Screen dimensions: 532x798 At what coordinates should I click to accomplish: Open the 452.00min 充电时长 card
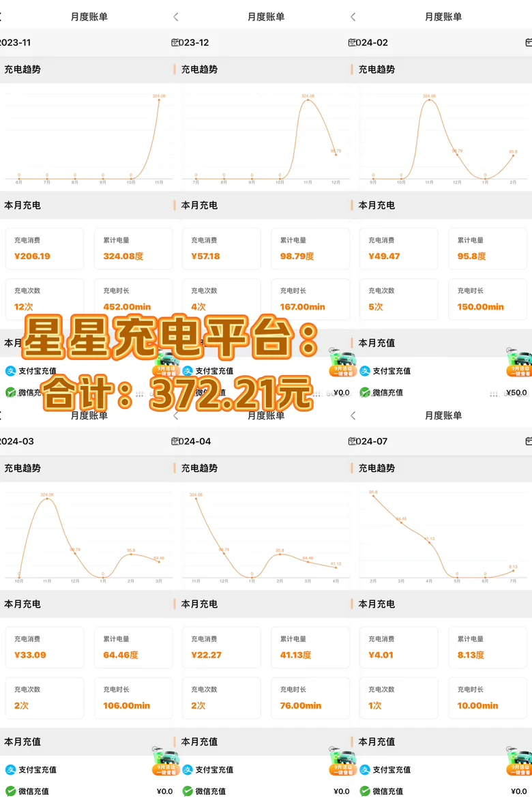(134, 299)
